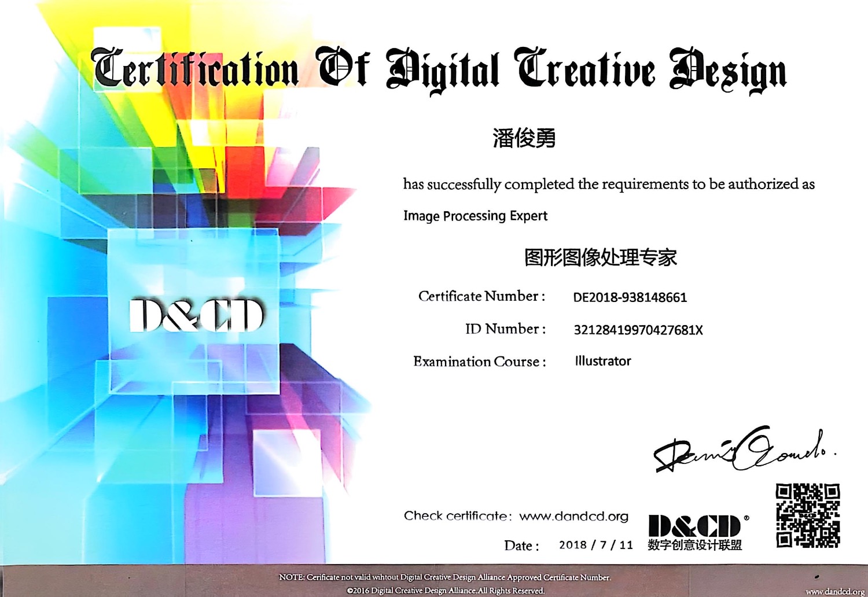Click the small www.dandcd.org link in the footer

click(x=834, y=591)
